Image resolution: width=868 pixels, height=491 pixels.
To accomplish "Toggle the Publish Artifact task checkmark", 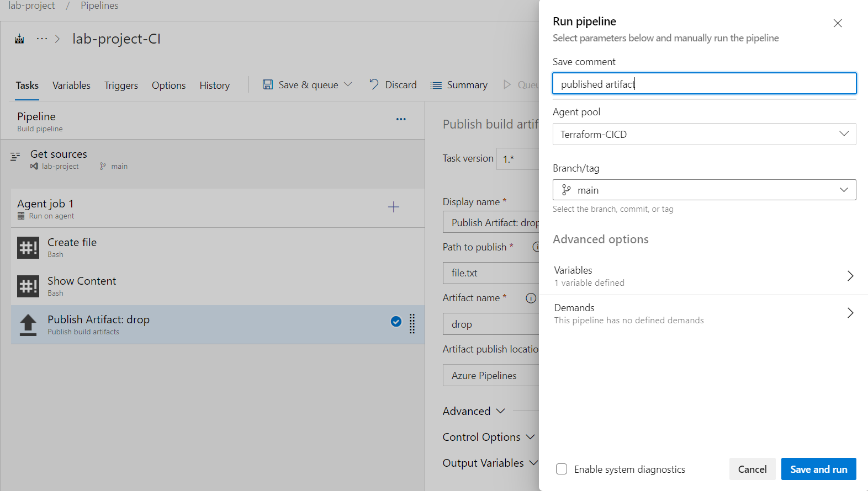I will point(396,322).
